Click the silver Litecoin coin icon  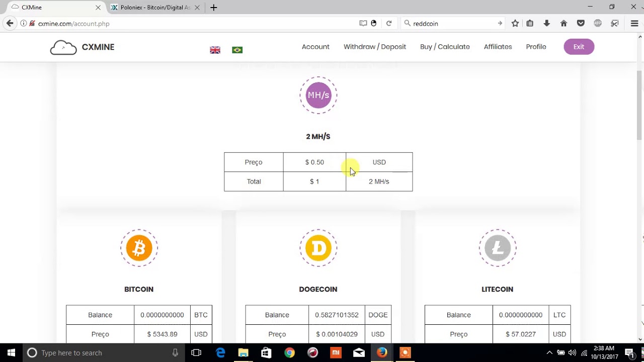pyautogui.click(x=498, y=248)
